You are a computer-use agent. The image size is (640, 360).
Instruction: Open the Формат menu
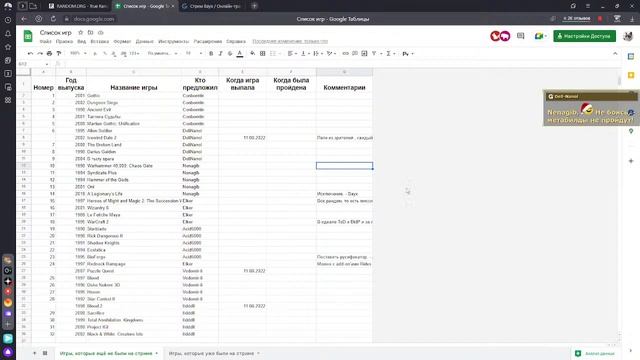(122, 41)
